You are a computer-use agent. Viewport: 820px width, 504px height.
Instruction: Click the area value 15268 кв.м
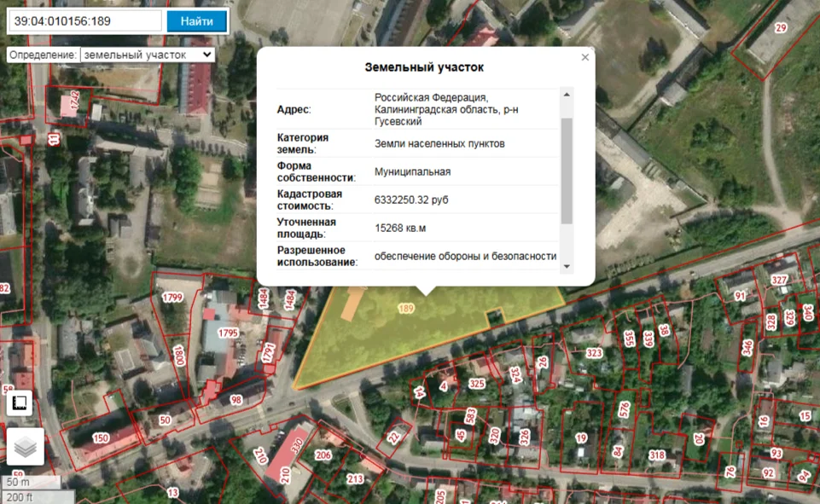(400, 228)
